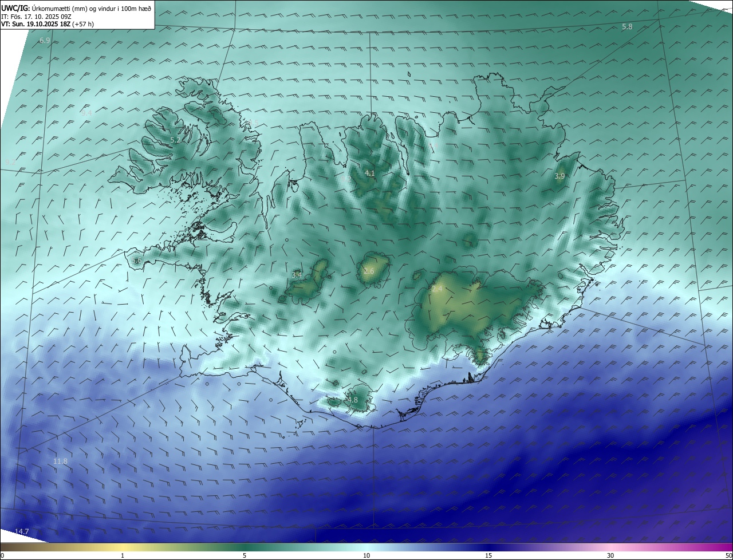Click the 11.8 value over the ocean
733x560 pixels.
[x=60, y=461]
